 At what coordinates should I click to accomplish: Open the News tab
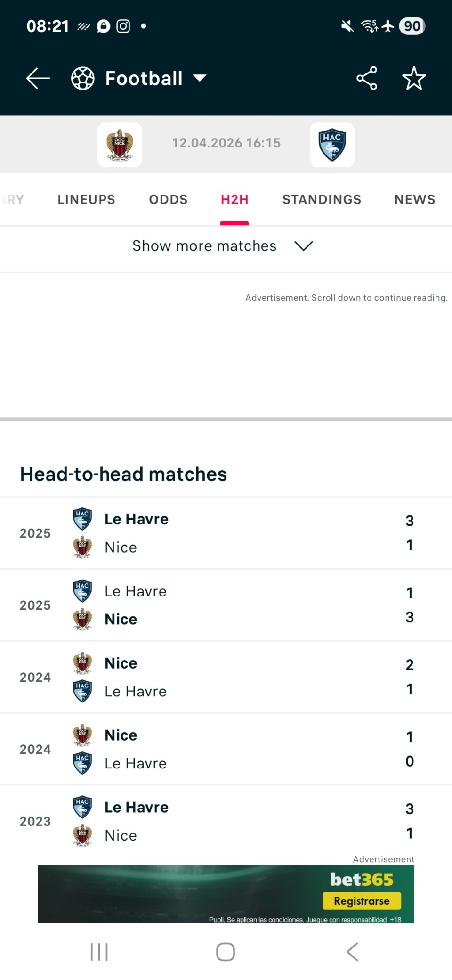pos(415,199)
